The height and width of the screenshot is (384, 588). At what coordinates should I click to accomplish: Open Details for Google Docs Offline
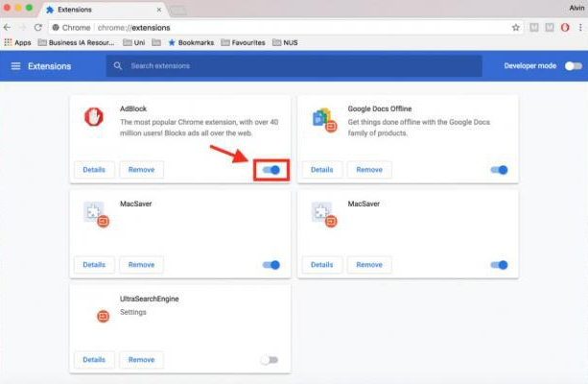[x=321, y=170]
